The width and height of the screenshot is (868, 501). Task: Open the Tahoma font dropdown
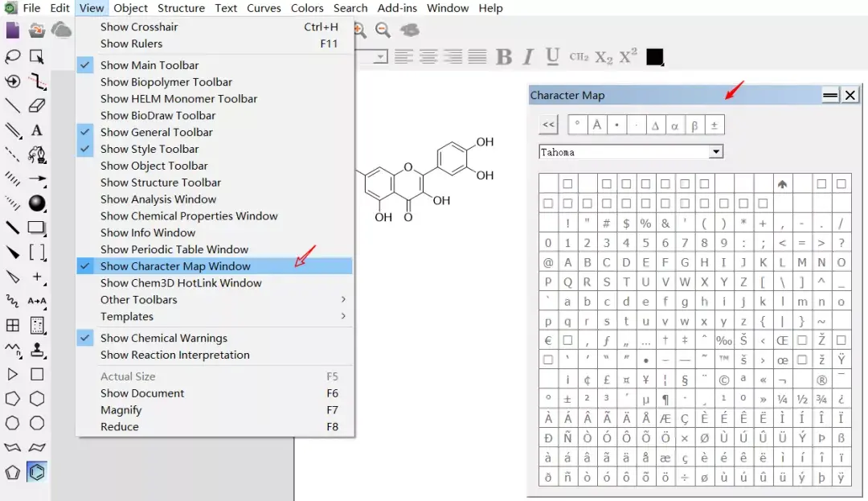tap(716, 151)
